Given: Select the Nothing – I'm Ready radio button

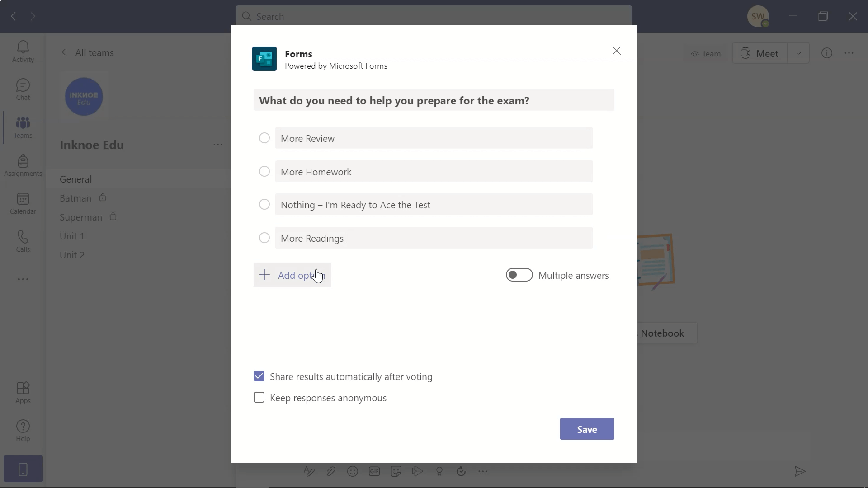Looking at the screenshot, I should [x=264, y=204].
